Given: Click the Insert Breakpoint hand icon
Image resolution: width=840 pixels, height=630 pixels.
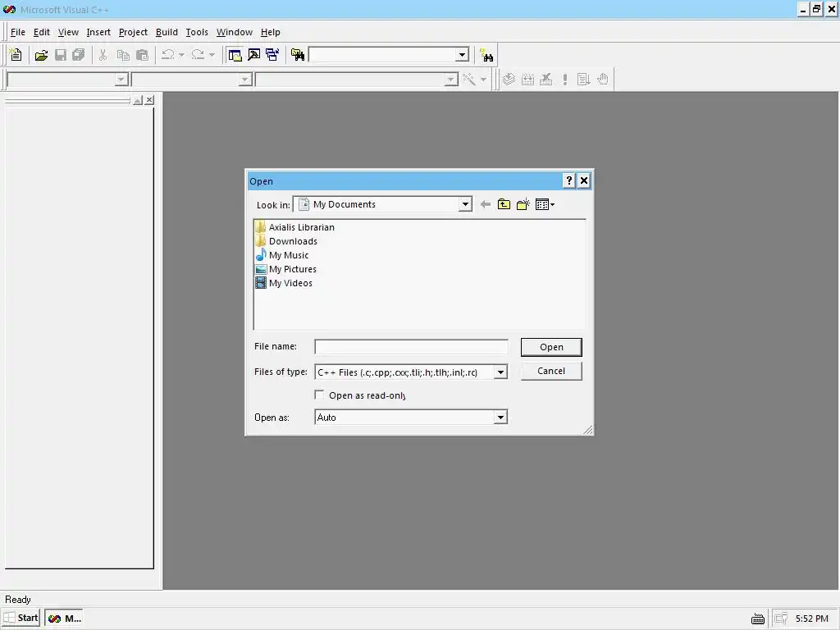Looking at the screenshot, I should pos(603,80).
